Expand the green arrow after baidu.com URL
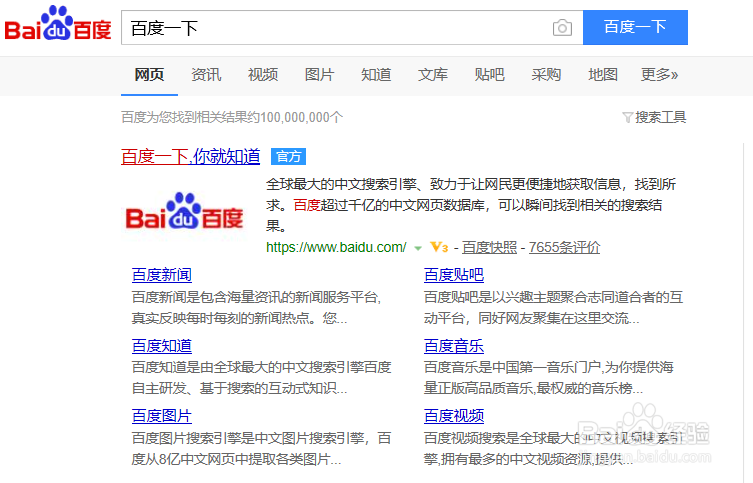Screen dimensions: 753x483 tap(418, 248)
